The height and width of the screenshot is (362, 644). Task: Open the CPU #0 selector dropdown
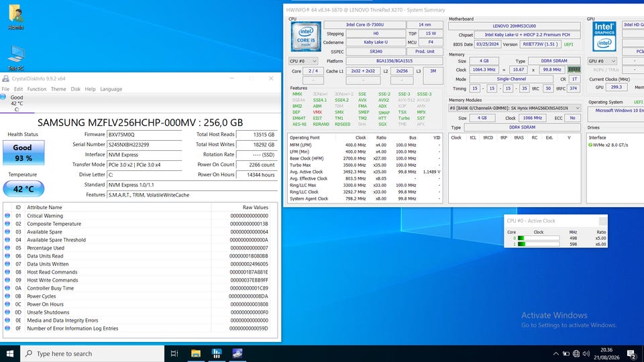[303, 61]
